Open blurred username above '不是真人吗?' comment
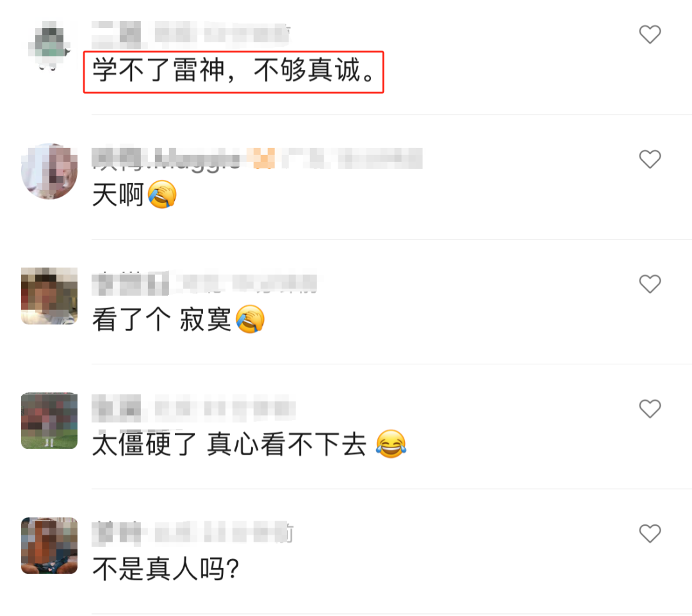 (192, 533)
